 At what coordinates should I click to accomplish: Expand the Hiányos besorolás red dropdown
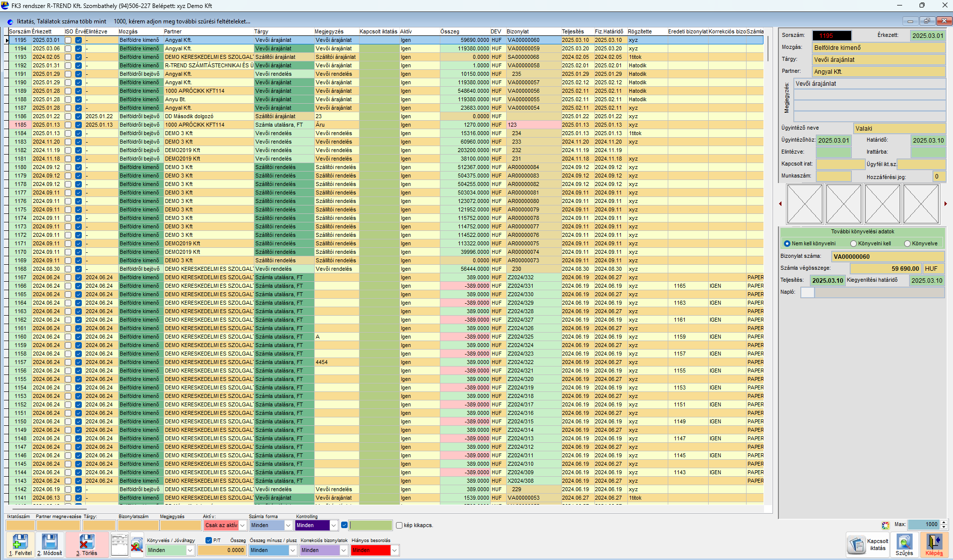point(394,550)
